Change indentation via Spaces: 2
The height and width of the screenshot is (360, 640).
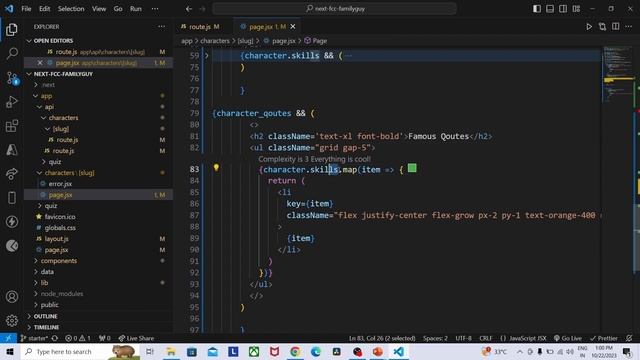(435, 338)
